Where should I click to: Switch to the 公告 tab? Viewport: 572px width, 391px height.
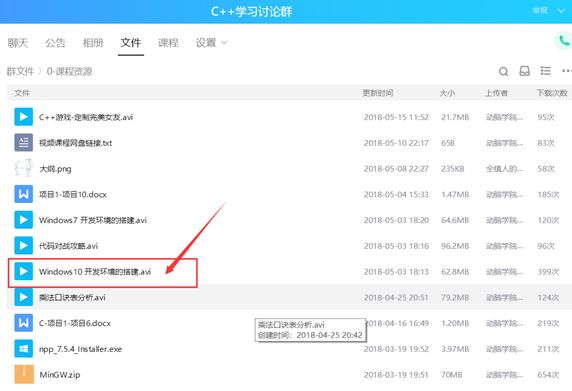pos(55,43)
